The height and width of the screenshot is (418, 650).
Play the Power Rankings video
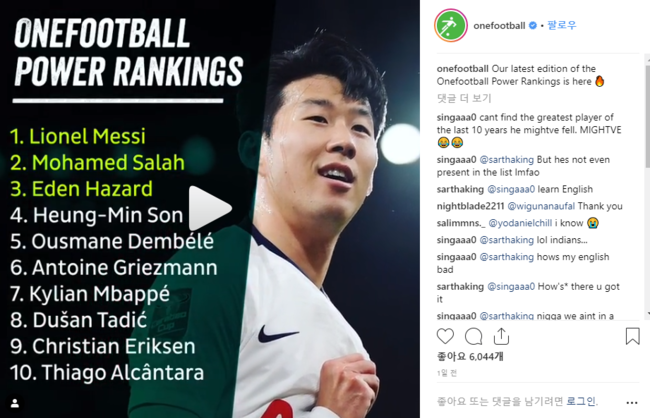pyautogui.click(x=209, y=208)
